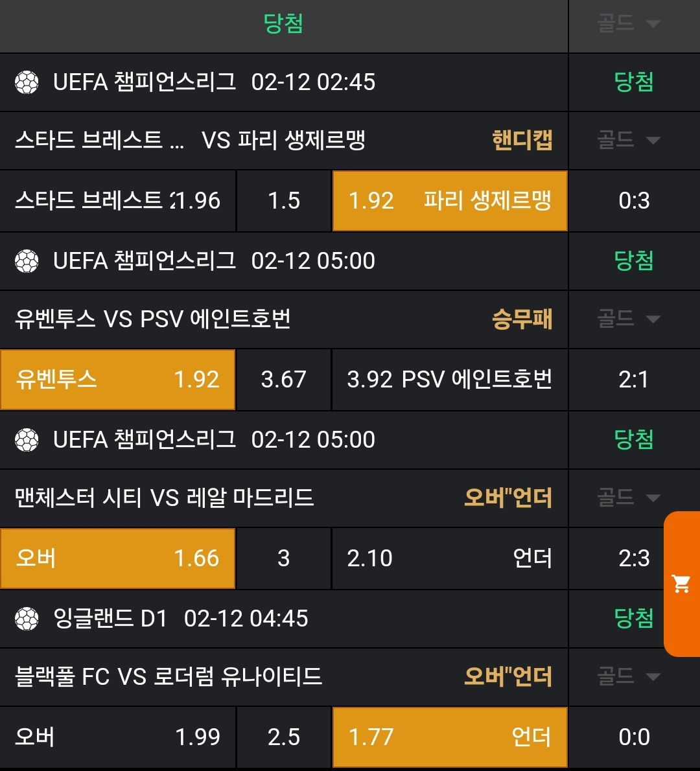Click the 스타드 브레스트 1.96 handicap option
This screenshot has height=771, width=700.
click(117, 201)
